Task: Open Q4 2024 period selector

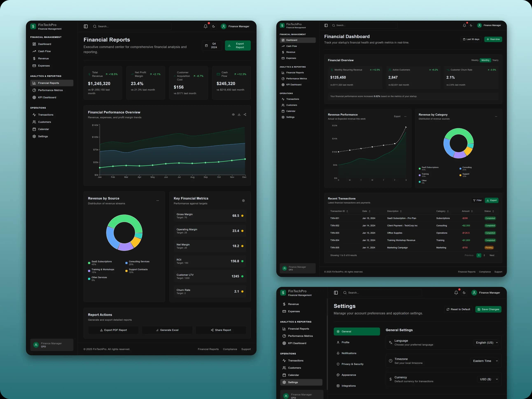Action: [x=212, y=46]
